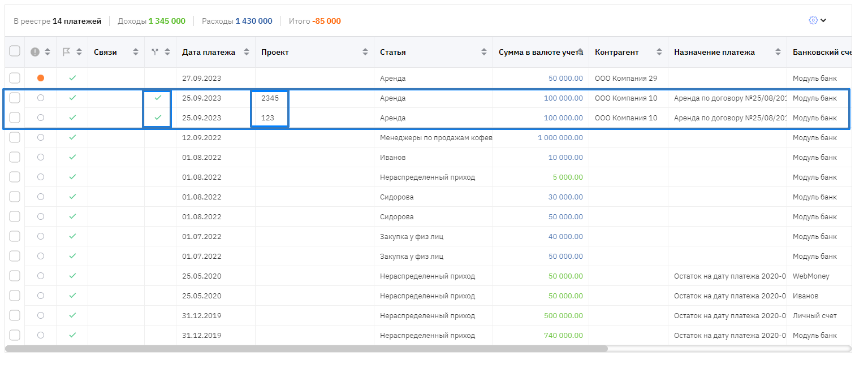Viewport: 868px width, 382px height.
Task: Sort by the Контрагент column header
Action: pos(616,52)
